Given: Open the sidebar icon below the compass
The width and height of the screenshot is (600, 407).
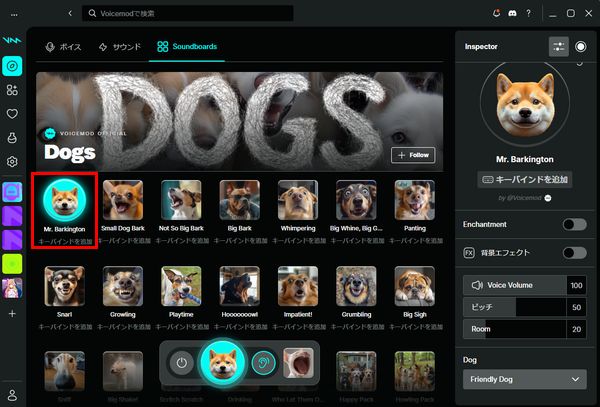Looking at the screenshot, I should tap(12, 90).
